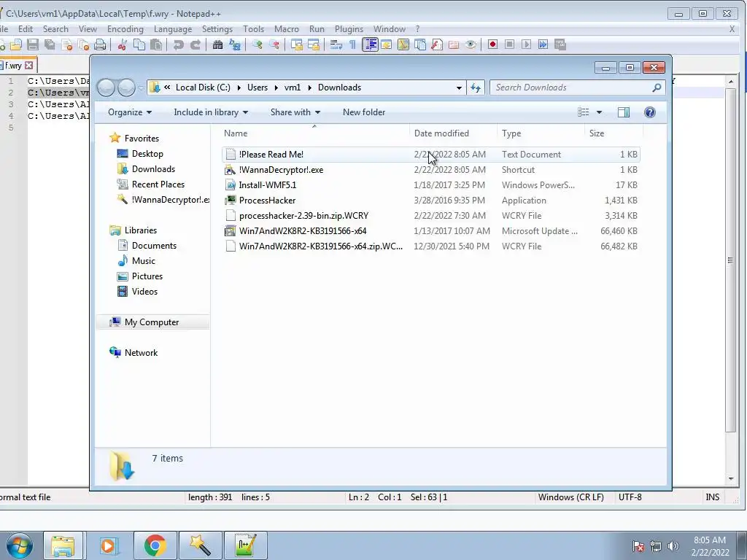
Task: Click Replace icon in Notepad++ toolbar
Action: pyautogui.click(x=235, y=44)
